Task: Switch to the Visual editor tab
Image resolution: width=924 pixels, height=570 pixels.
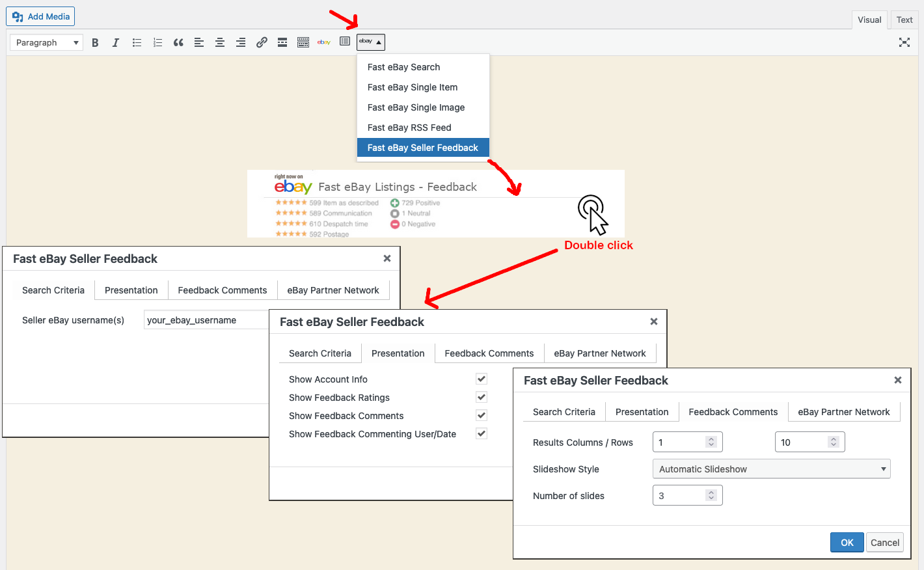Action: tap(869, 20)
